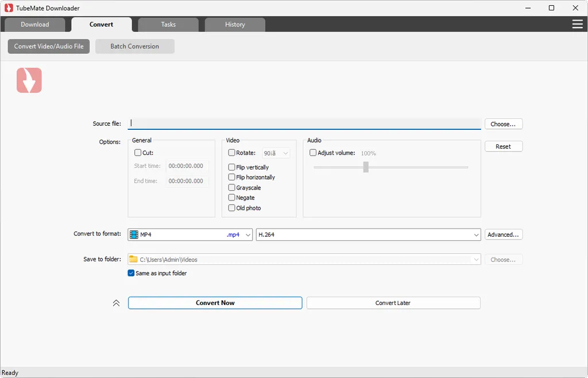Viewport: 588px width, 378px height.
Task: Open Advanced format settings
Action: (503, 235)
